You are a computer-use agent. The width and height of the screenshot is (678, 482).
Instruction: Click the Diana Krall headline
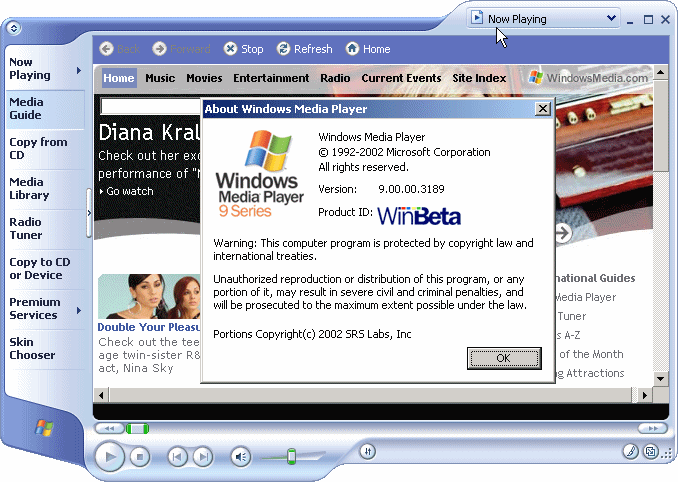coord(149,132)
